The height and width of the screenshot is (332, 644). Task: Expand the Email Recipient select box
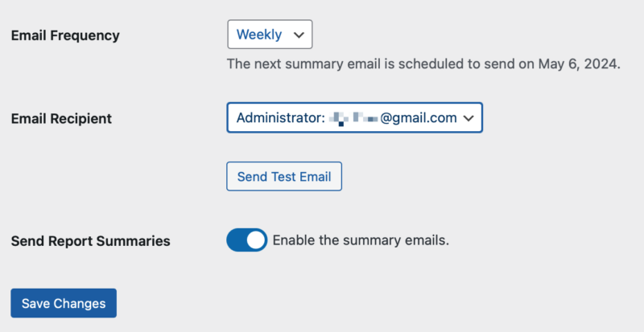354,117
